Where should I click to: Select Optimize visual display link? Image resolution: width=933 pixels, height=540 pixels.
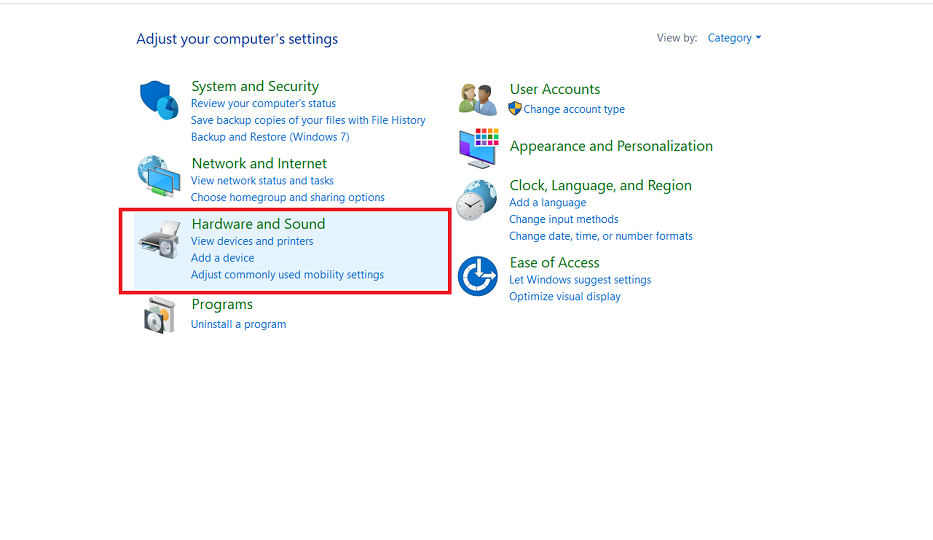[x=565, y=297]
